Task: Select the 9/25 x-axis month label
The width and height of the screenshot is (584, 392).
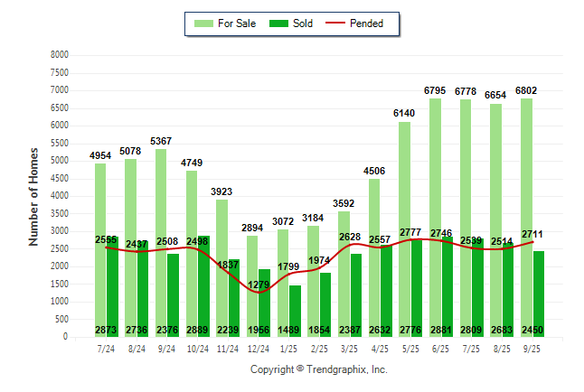Action: click(x=532, y=348)
